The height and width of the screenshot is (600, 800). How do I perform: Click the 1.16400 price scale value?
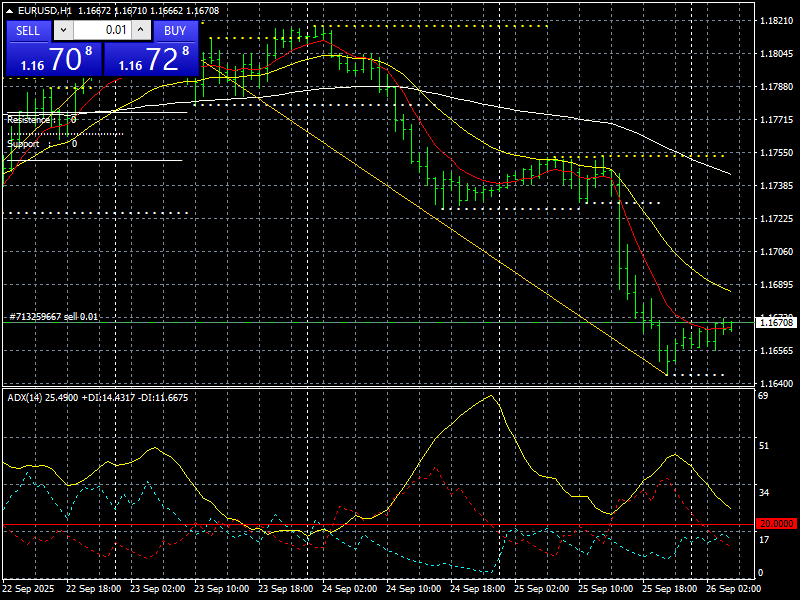[777, 384]
